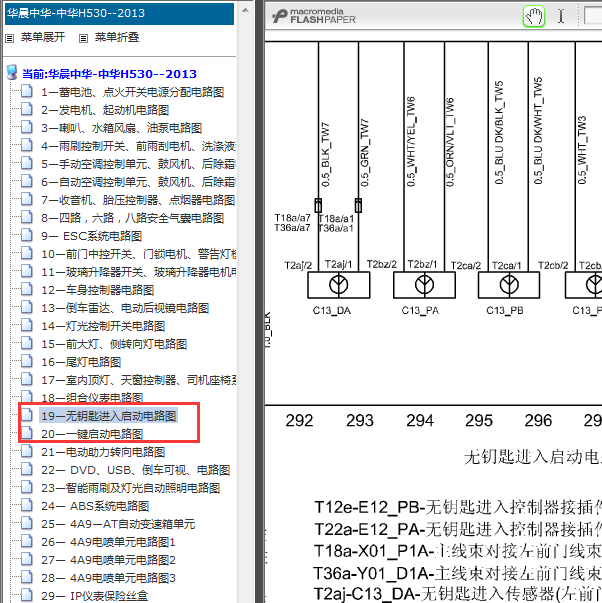Click the page icon for 21—电动助力转向
Viewport: 602px width, 603px height.
click(x=27, y=451)
